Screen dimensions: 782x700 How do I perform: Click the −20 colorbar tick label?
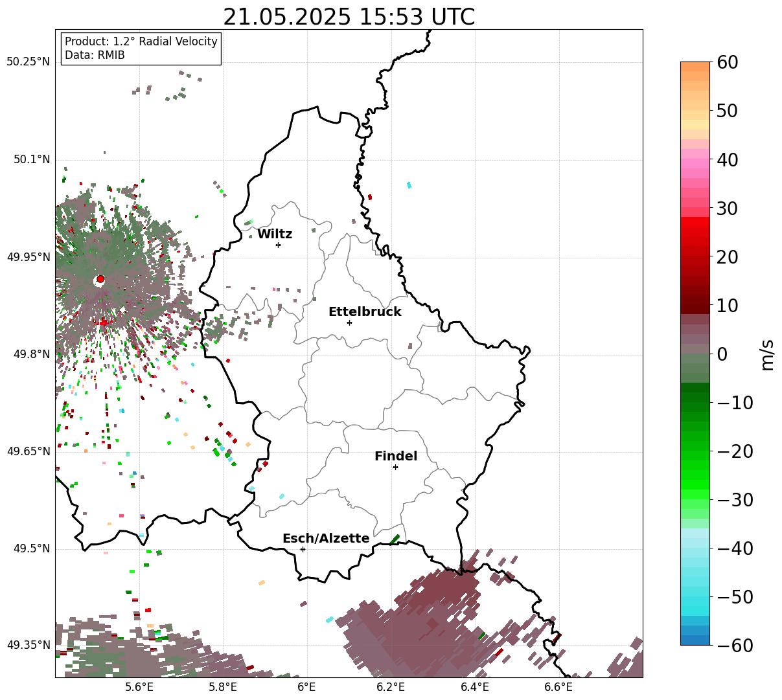tap(735, 451)
